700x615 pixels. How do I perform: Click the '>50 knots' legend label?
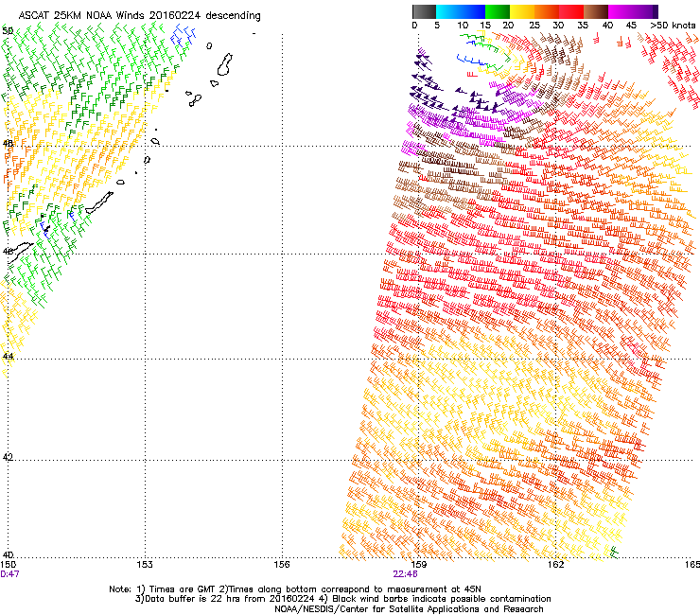(x=673, y=25)
